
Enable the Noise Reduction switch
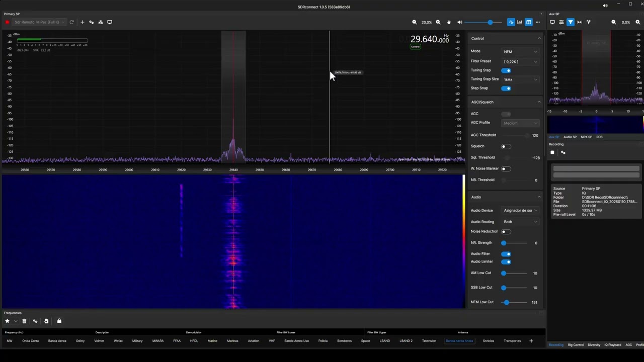pos(506,232)
